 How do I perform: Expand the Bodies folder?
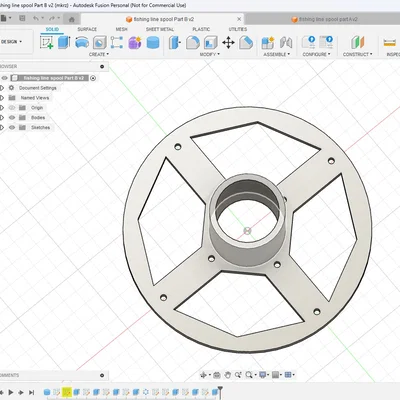[2, 118]
